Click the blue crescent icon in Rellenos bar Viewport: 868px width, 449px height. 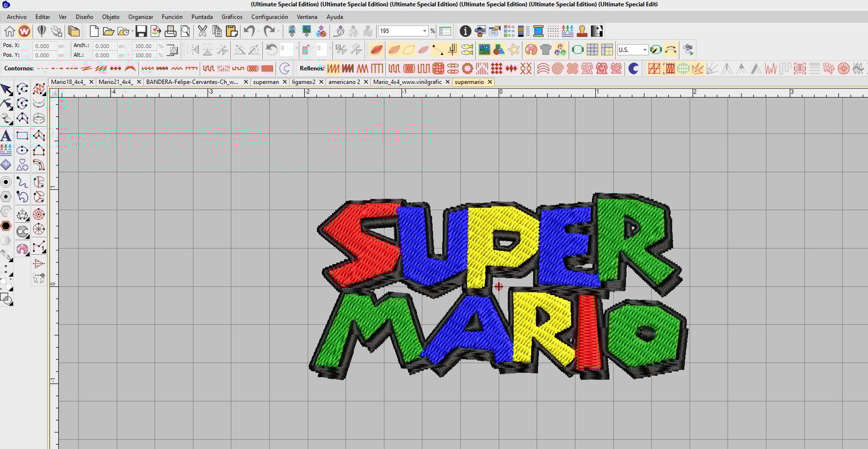[x=634, y=69]
